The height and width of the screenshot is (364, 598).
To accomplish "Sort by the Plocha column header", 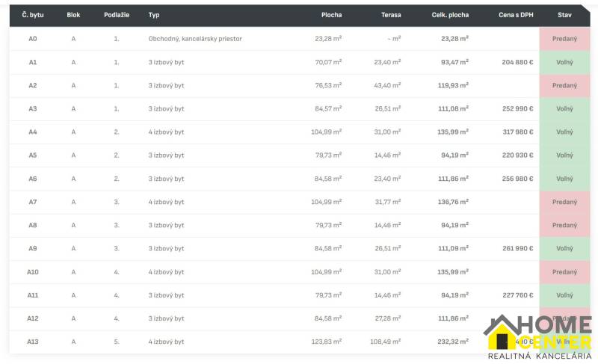I will (331, 15).
